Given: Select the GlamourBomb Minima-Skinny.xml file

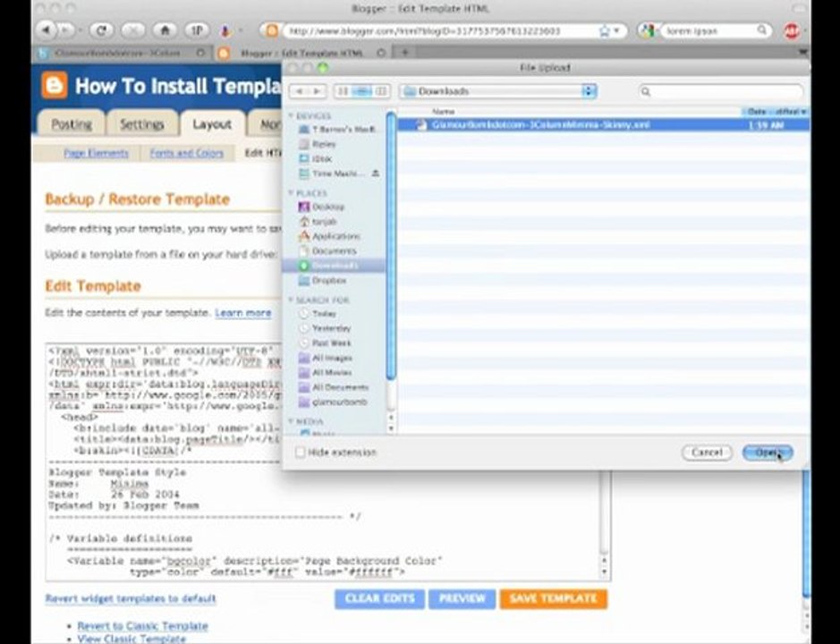Looking at the screenshot, I should click(603, 125).
